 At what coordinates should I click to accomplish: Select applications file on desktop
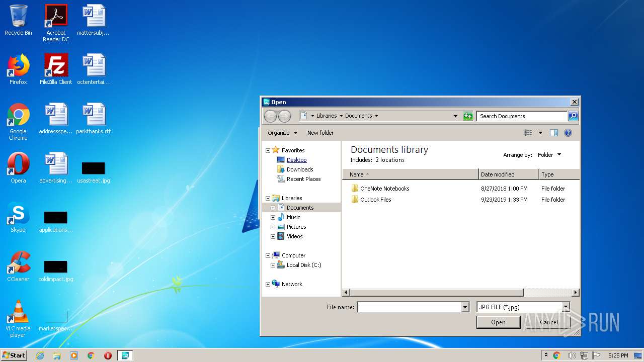[56, 222]
